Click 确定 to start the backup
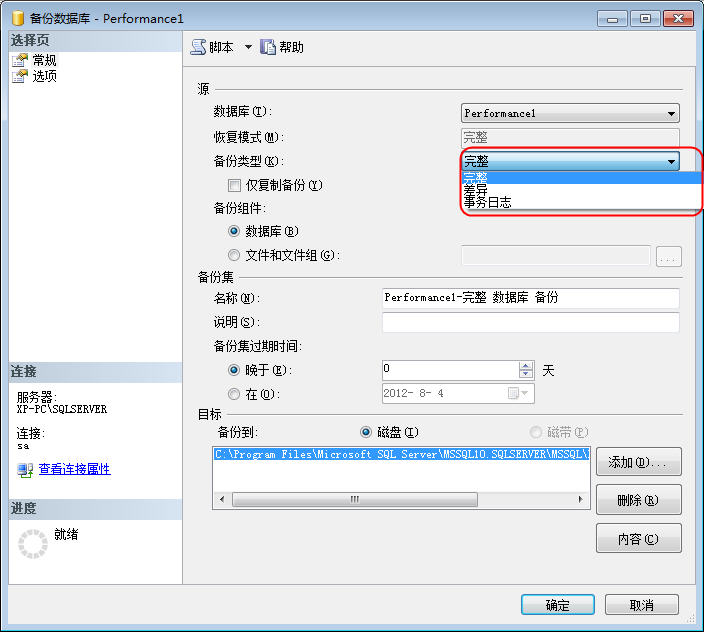 (558, 605)
